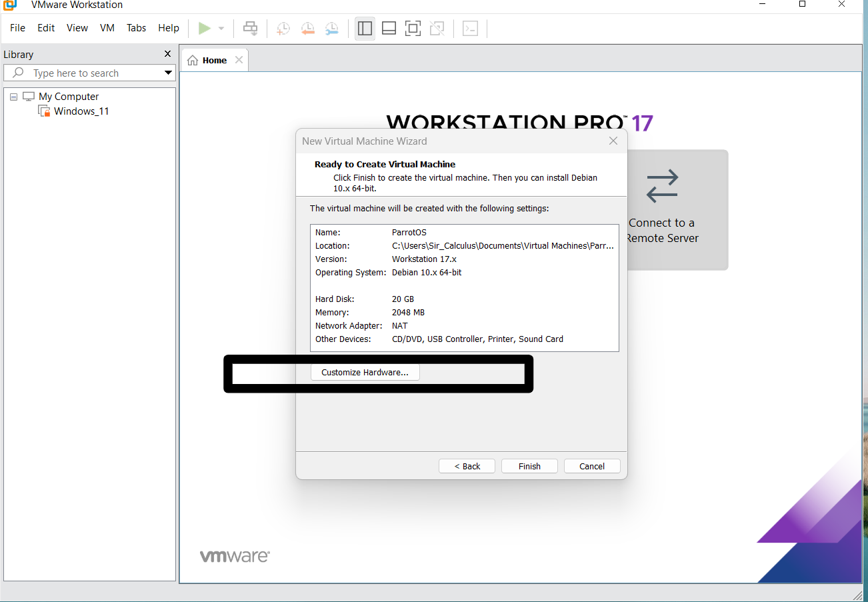This screenshot has width=868, height=602.
Task: Close the New Virtual Machine Wizard
Action: (x=613, y=141)
